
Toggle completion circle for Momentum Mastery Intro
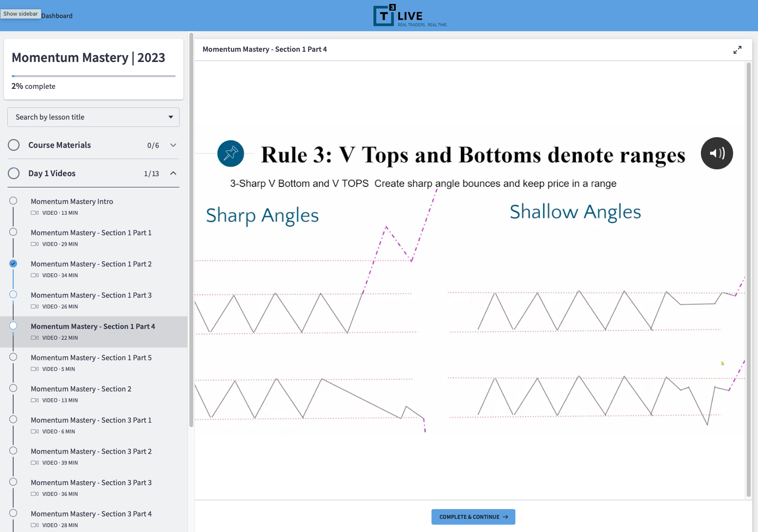(13, 201)
